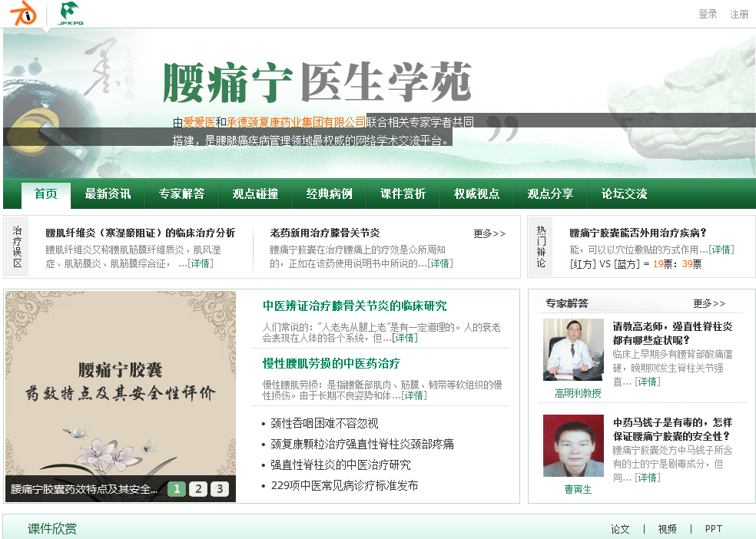Open article 慢性腰肌劳损的中医药治疗
Screen dimensions: 756x539
[331, 364]
